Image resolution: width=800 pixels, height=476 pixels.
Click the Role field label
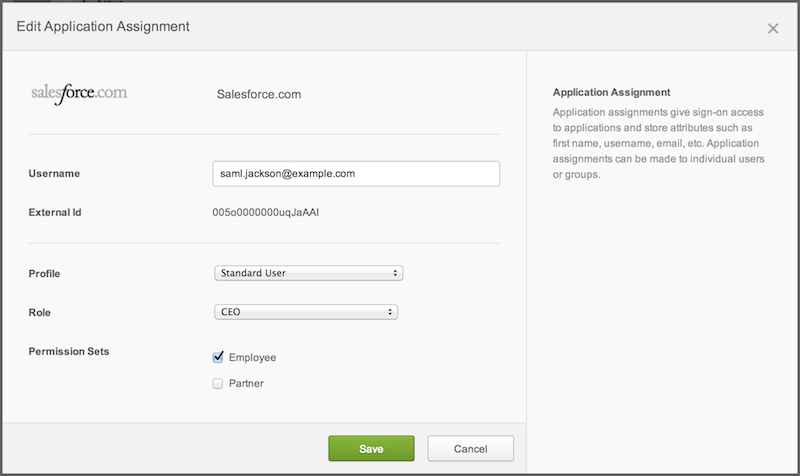[x=41, y=312]
